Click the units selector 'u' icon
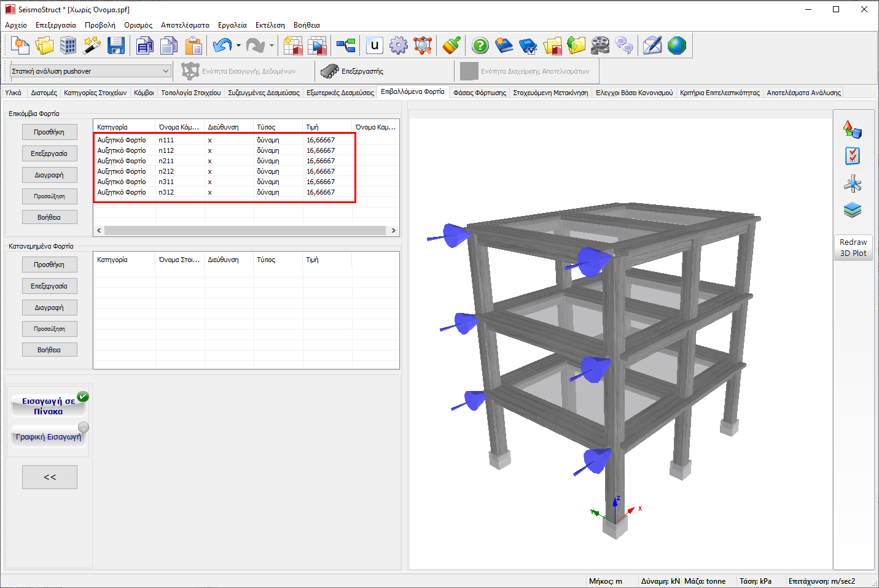 tap(374, 45)
